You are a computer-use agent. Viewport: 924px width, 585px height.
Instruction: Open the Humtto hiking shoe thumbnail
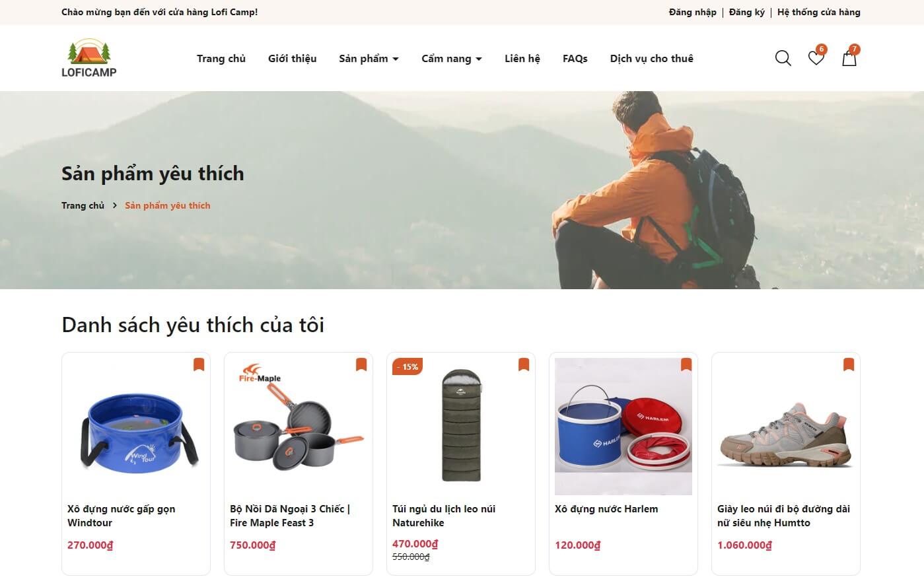(x=786, y=427)
